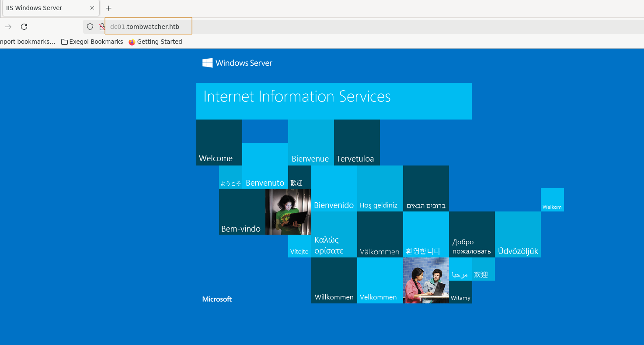Select the Arabic مرحبا tile
This screenshot has width=644, height=345.
pyautogui.click(x=460, y=269)
